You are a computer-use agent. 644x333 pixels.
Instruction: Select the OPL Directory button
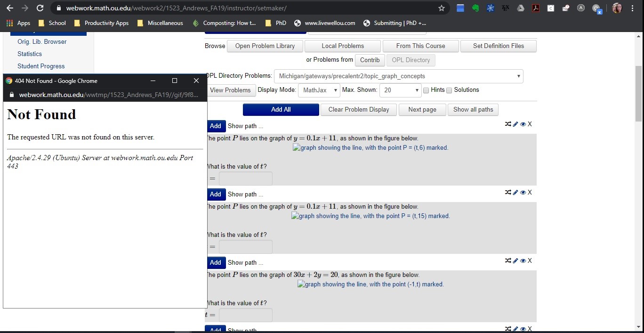point(411,60)
